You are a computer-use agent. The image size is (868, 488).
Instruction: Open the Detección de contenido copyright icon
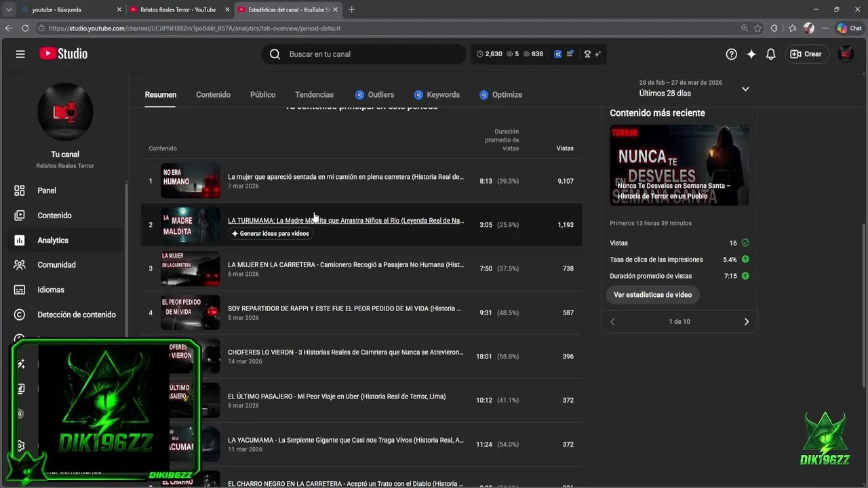click(20, 314)
